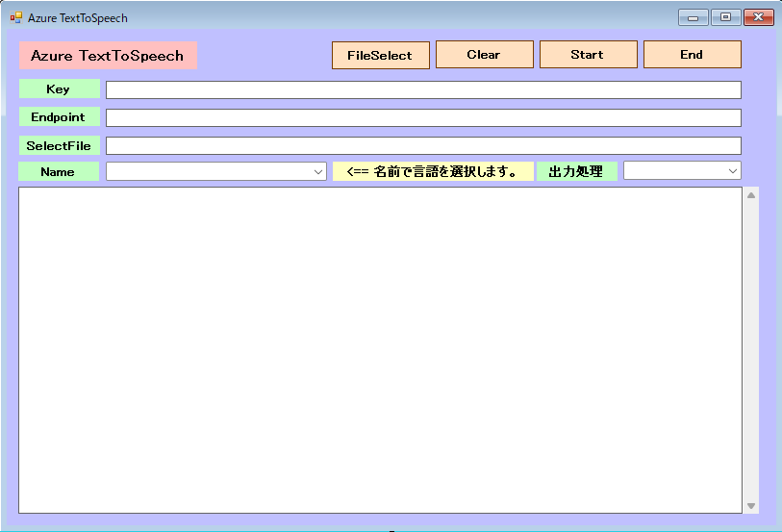Select the SelectFile path field
This screenshot has width=782, height=532.
point(423,146)
